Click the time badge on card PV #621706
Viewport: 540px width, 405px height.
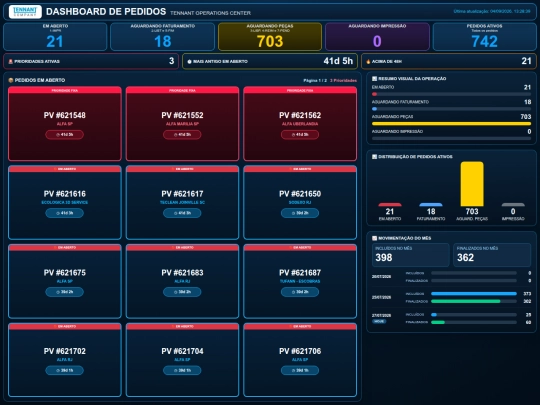click(x=300, y=371)
